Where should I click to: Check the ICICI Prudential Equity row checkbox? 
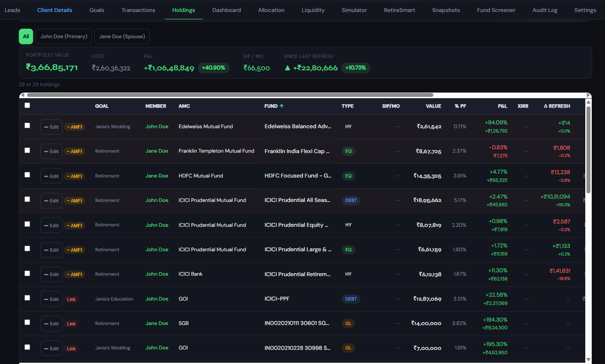(27, 224)
